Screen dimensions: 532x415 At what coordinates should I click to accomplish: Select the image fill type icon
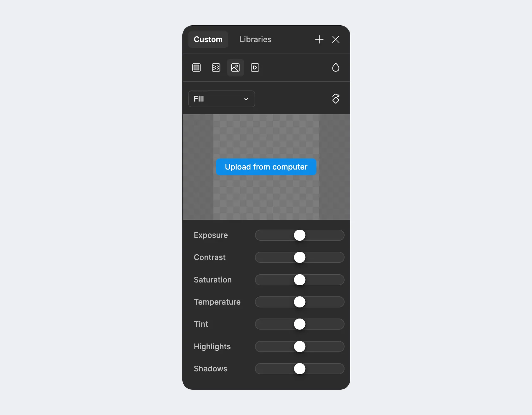235,67
